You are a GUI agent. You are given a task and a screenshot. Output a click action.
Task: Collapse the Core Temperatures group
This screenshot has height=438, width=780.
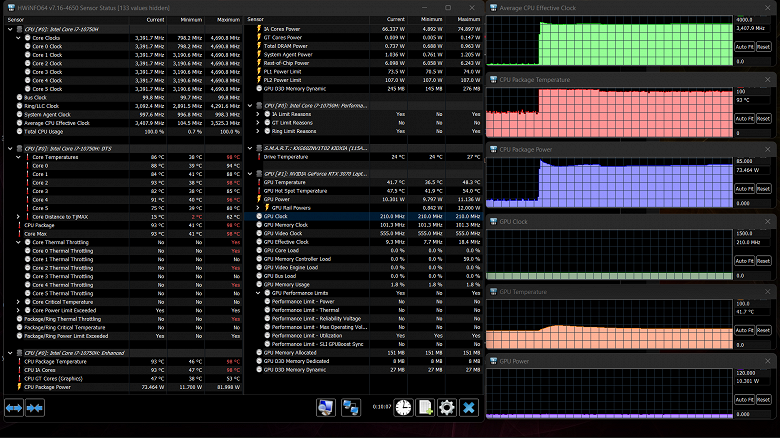(18, 157)
